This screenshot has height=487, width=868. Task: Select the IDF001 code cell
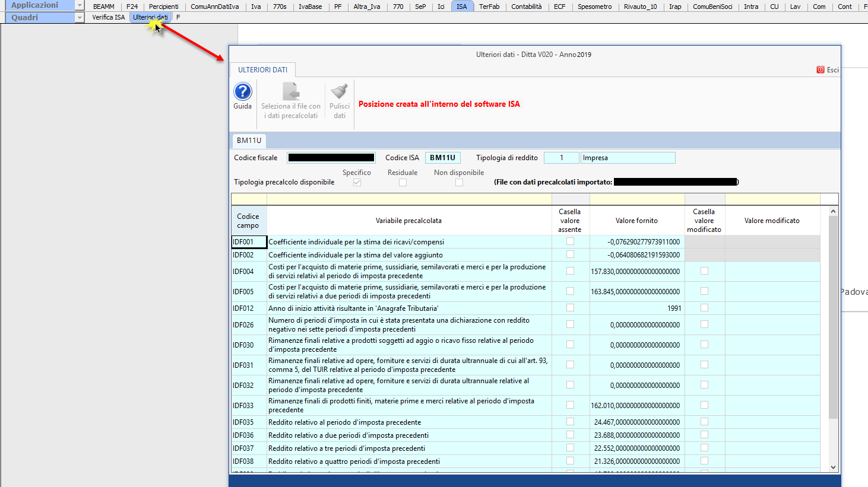click(249, 242)
